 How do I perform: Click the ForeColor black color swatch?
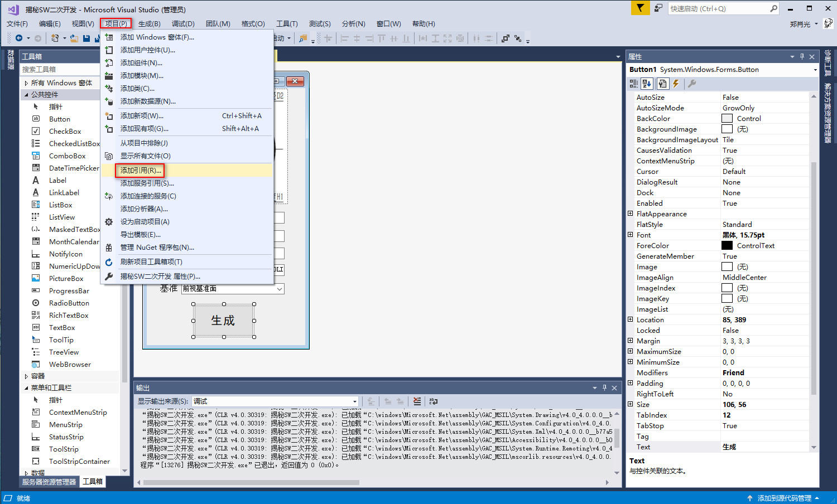coord(727,245)
